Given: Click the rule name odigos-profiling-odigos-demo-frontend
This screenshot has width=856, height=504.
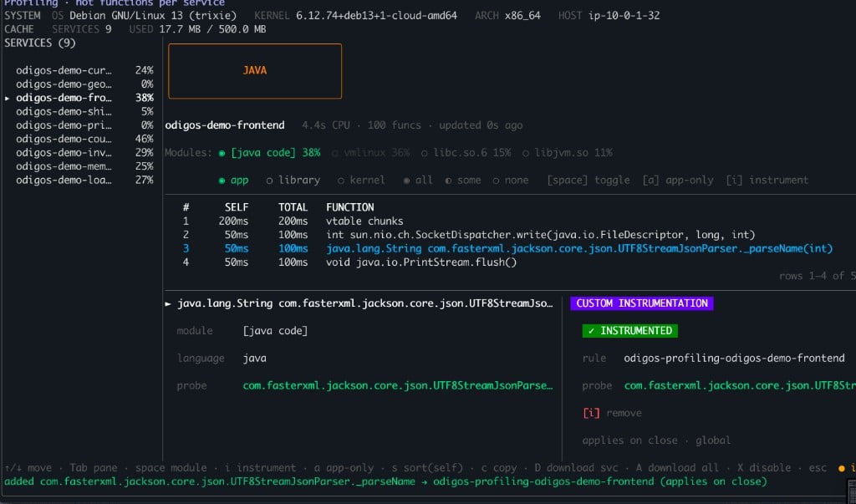Looking at the screenshot, I should click(734, 358).
